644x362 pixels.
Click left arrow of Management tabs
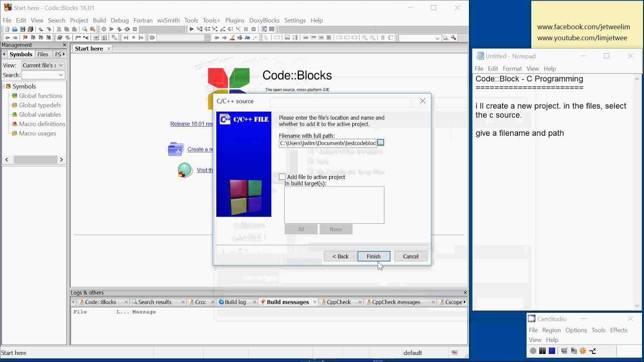(4, 54)
